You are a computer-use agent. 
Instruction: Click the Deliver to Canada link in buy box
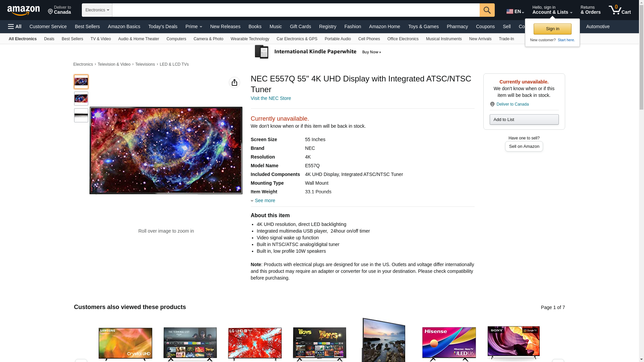tap(512, 104)
